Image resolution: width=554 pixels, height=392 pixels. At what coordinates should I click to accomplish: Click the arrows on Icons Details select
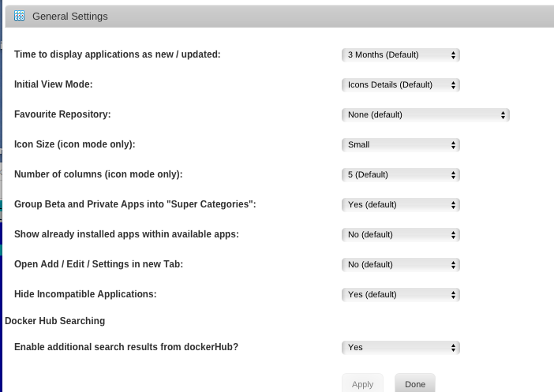pyautogui.click(x=453, y=85)
